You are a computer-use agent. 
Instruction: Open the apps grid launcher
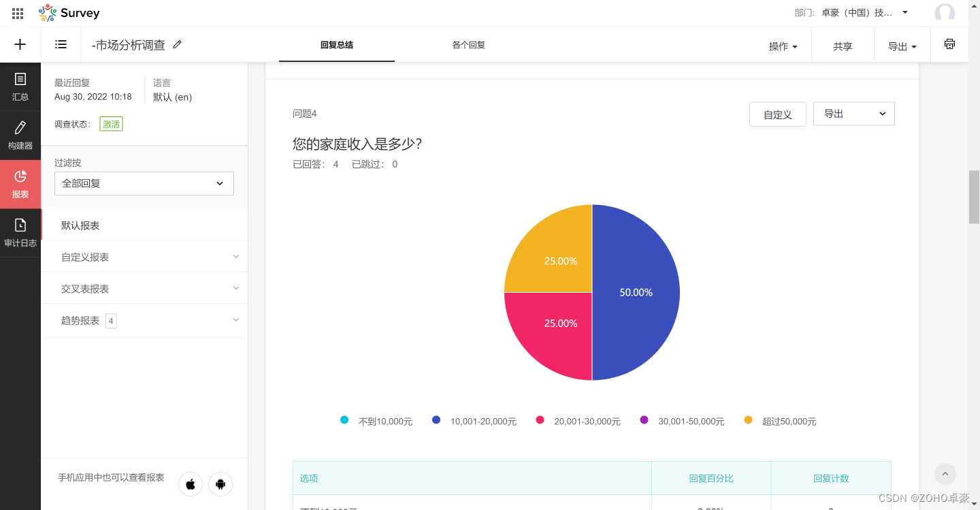tap(18, 13)
